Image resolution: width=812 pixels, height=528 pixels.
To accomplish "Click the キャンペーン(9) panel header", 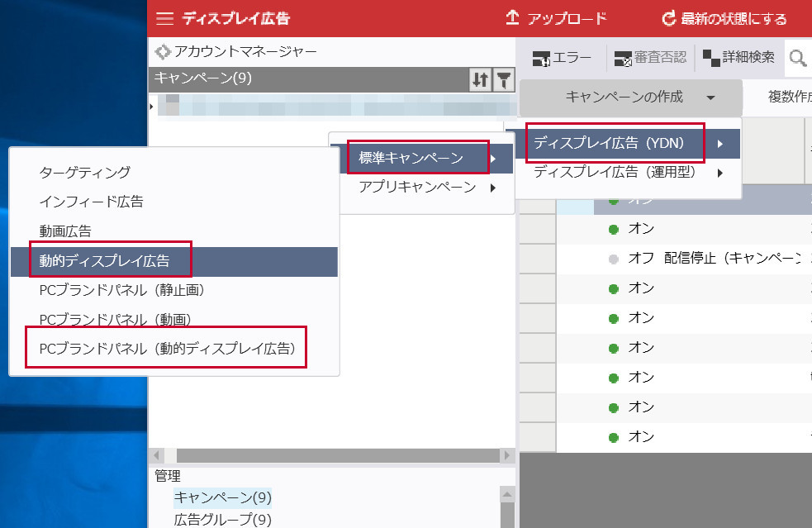I will (x=311, y=78).
